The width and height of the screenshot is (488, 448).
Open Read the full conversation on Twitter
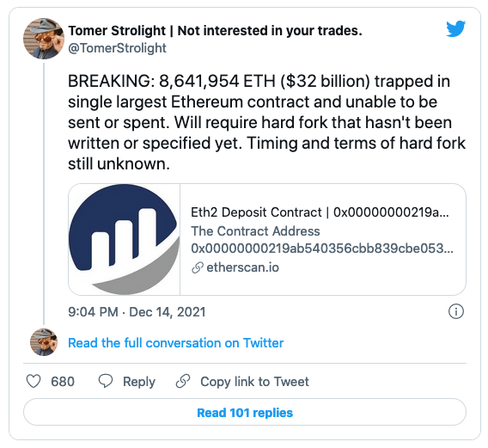pyautogui.click(x=176, y=343)
